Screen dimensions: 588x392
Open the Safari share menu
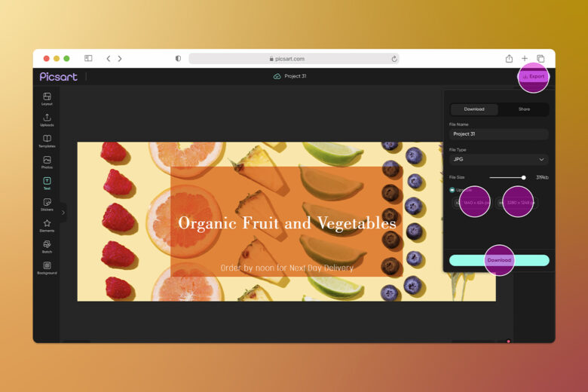click(509, 58)
